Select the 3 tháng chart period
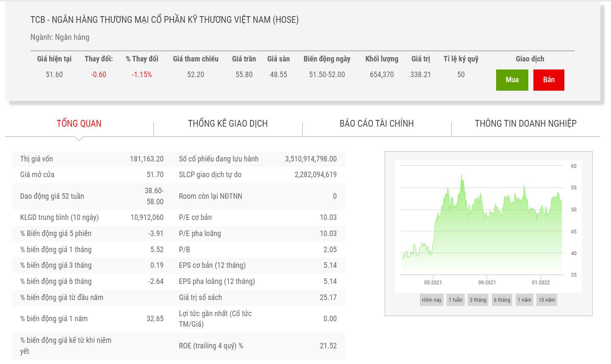 478,300
